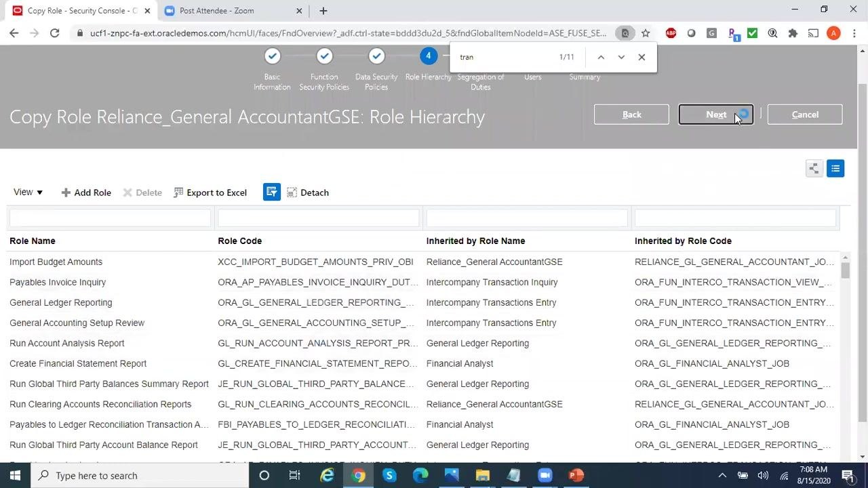Select Run Global Third Party Account Balance Report
This screenshot has height=488, width=868.
(x=104, y=445)
